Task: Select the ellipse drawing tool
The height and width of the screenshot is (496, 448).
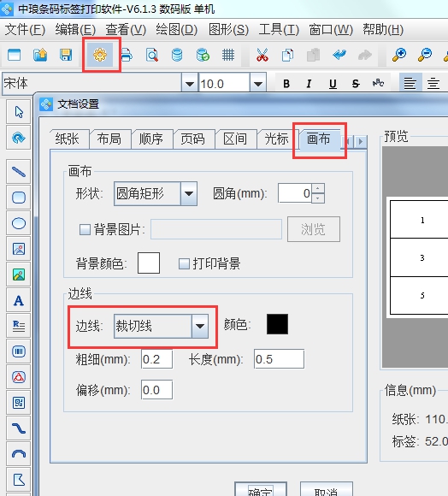Action: tap(19, 223)
